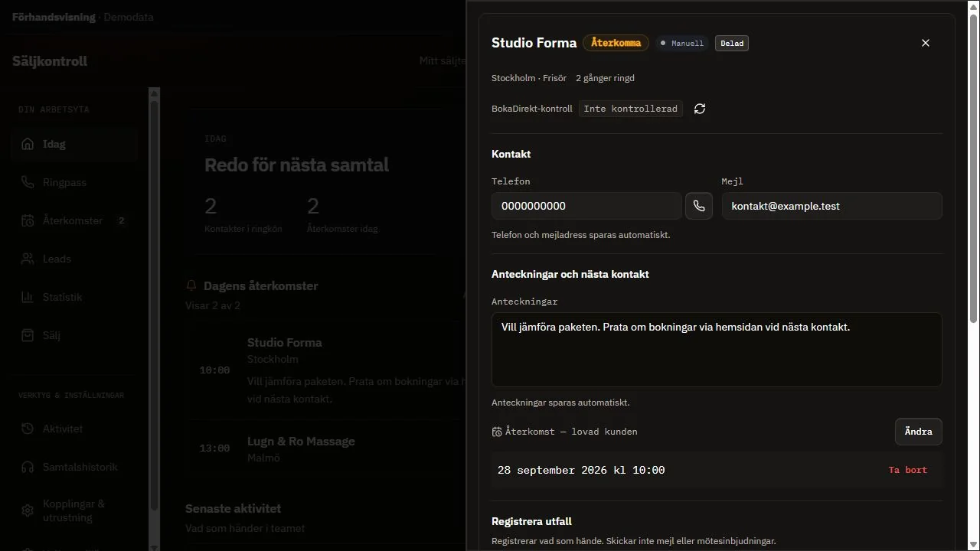Image resolution: width=980 pixels, height=551 pixels.
Task: Open the Studio Forma callback row at 10:00
Action: click(x=325, y=370)
